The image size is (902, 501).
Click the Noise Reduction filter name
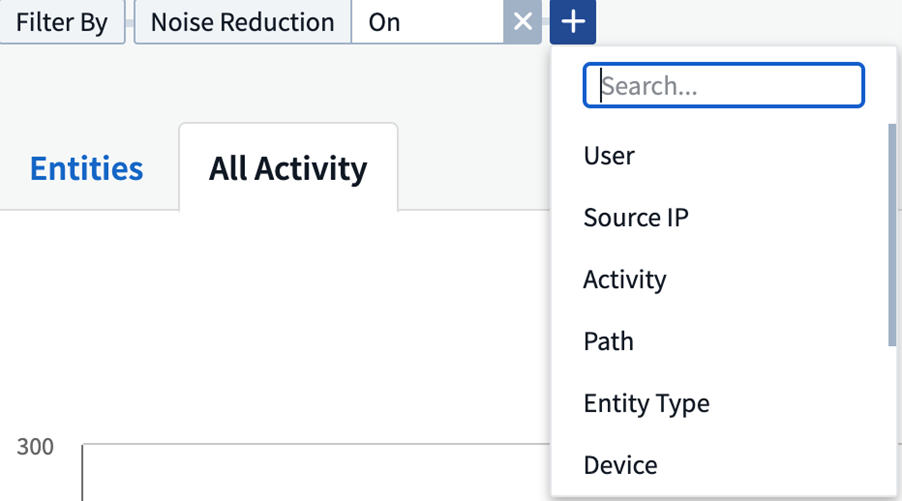pyautogui.click(x=242, y=22)
